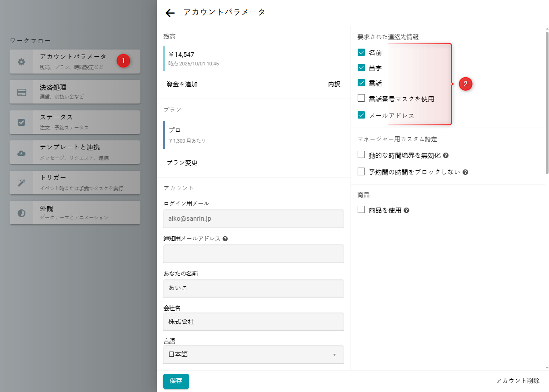549x392 pixels.
Task: Click the half-circle theme icon for 外観
Action: coord(21,213)
